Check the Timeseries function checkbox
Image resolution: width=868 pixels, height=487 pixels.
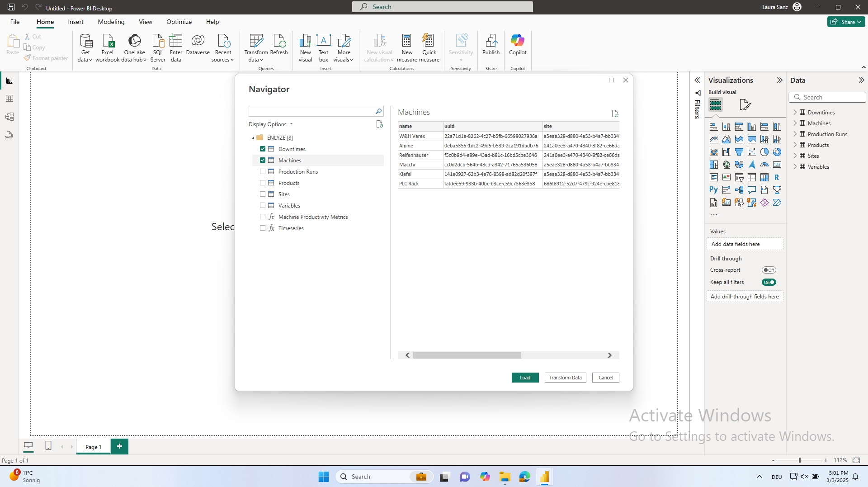pyautogui.click(x=263, y=228)
